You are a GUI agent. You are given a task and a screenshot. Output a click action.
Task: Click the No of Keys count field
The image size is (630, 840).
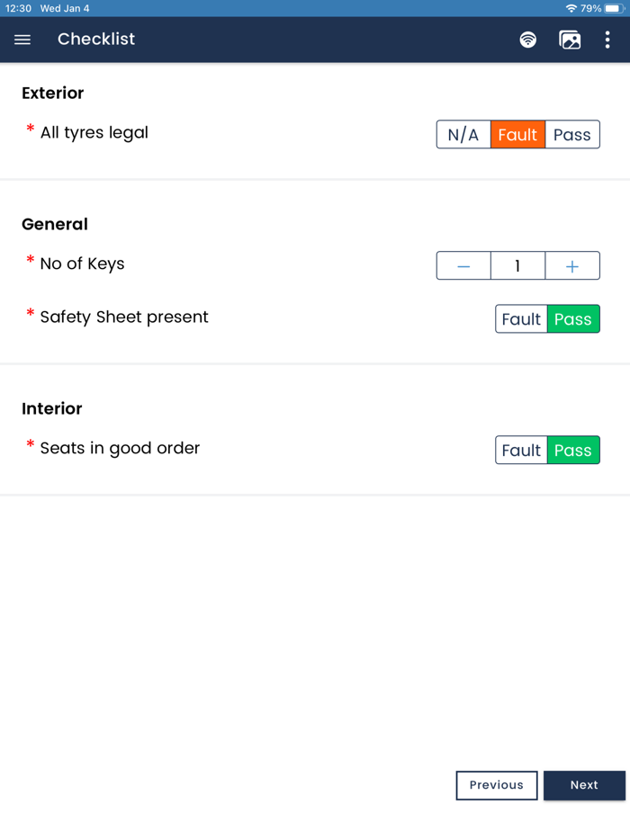click(x=517, y=265)
